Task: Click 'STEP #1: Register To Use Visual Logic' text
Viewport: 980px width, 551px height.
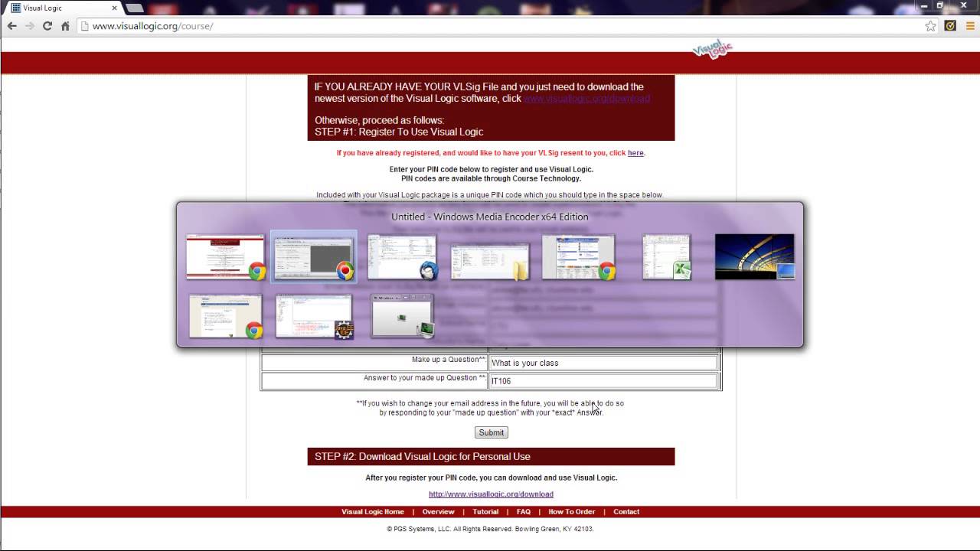Action: click(x=399, y=132)
